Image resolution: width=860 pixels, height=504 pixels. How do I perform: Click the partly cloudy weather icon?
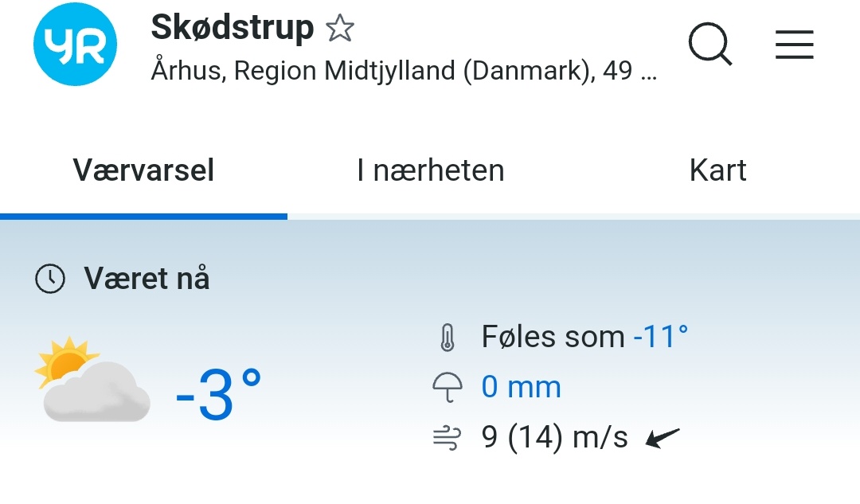point(92,378)
